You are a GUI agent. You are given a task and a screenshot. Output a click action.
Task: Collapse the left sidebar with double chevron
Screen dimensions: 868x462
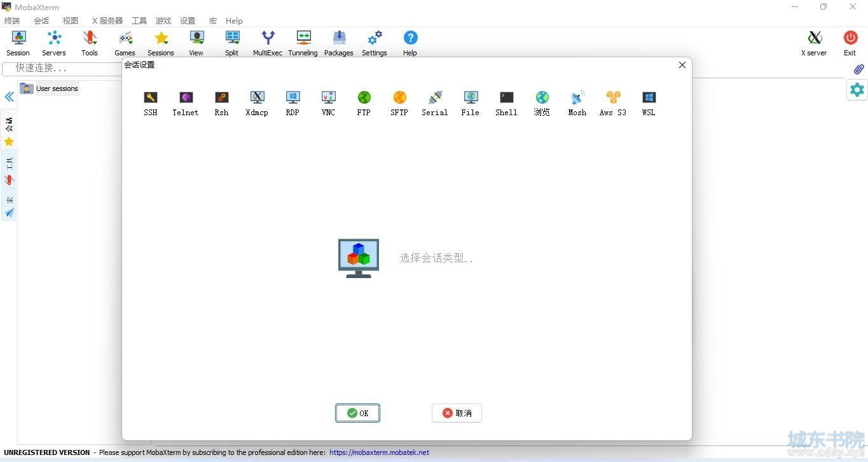pos(10,97)
